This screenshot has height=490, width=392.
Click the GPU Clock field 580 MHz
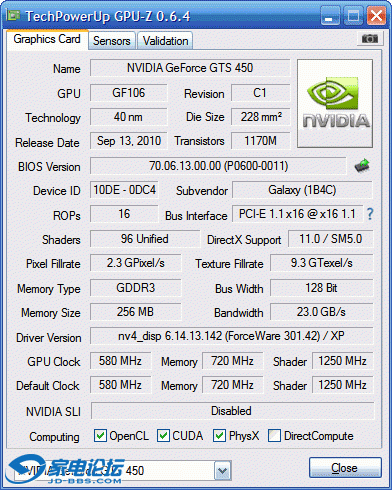click(120, 361)
